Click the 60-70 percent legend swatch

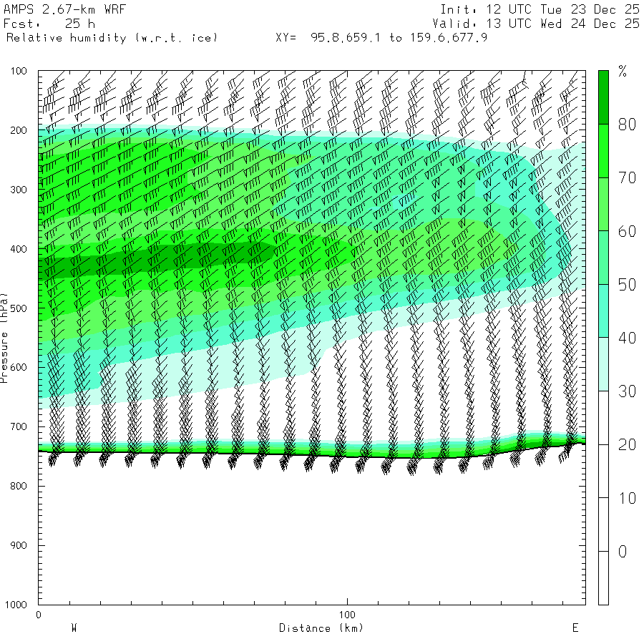click(x=603, y=204)
